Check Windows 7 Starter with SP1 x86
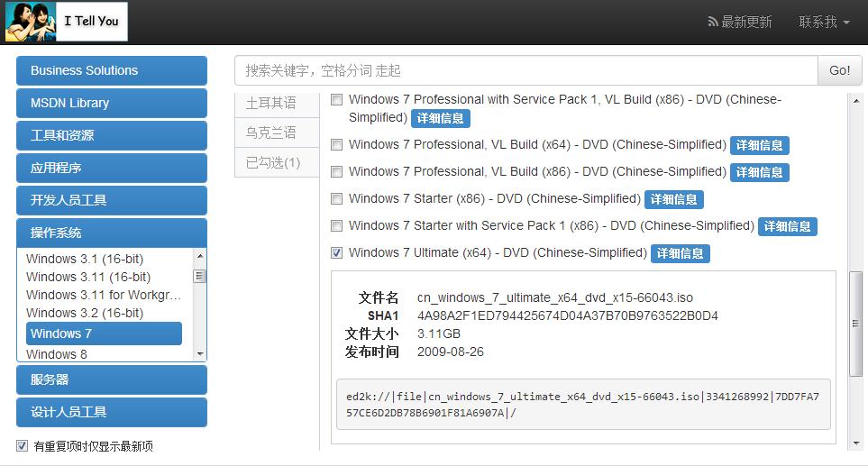This screenshot has width=868, height=466. 336,225
